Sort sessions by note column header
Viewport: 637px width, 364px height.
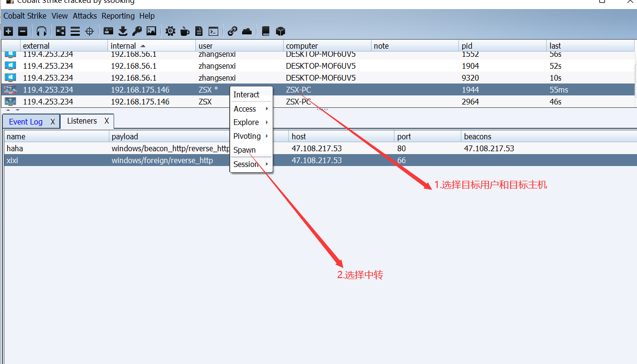[x=415, y=46]
